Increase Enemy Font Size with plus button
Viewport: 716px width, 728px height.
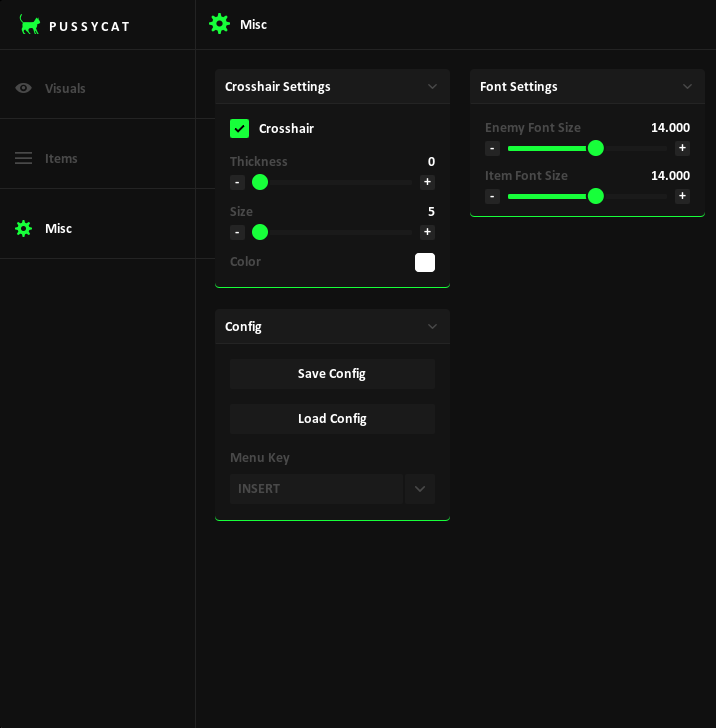[682, 148]
